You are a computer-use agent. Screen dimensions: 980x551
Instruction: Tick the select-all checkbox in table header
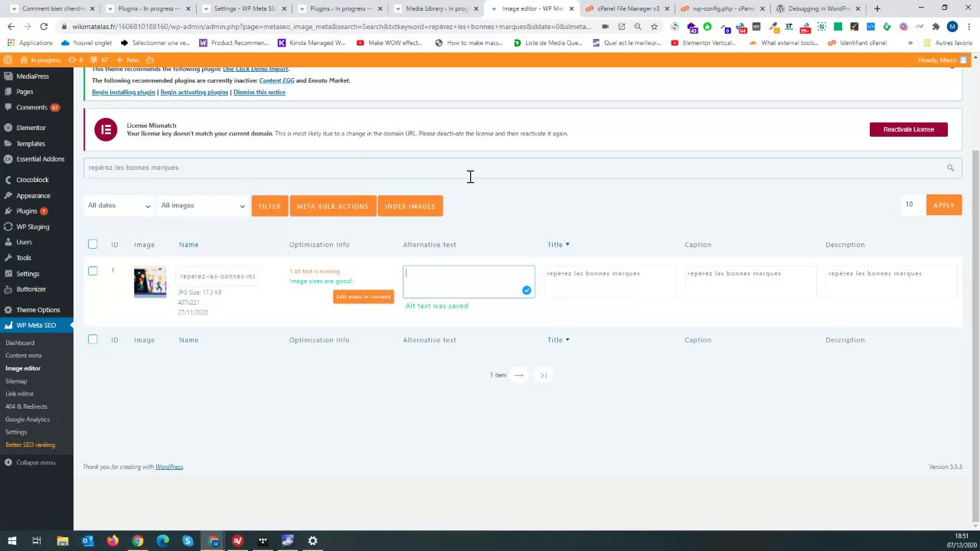tap(93, 244)
